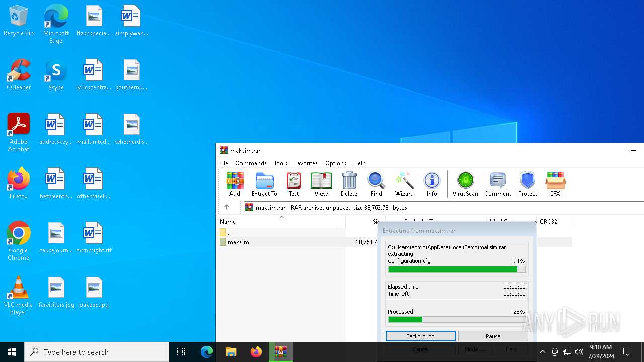Screen dimensions: 644x362
Task: Open the Find magnifier tool
Action: 376,184
